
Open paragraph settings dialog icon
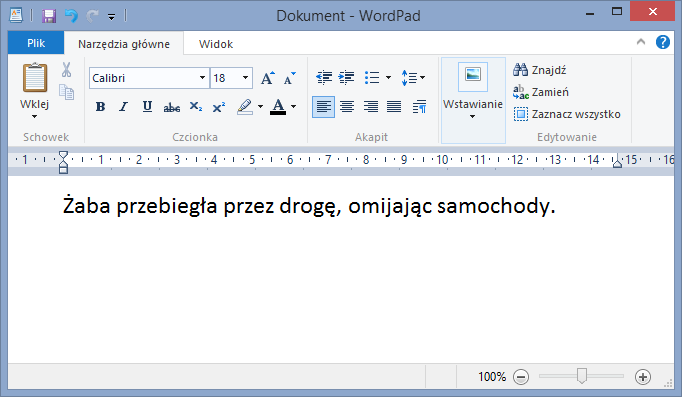click(419, 107)
